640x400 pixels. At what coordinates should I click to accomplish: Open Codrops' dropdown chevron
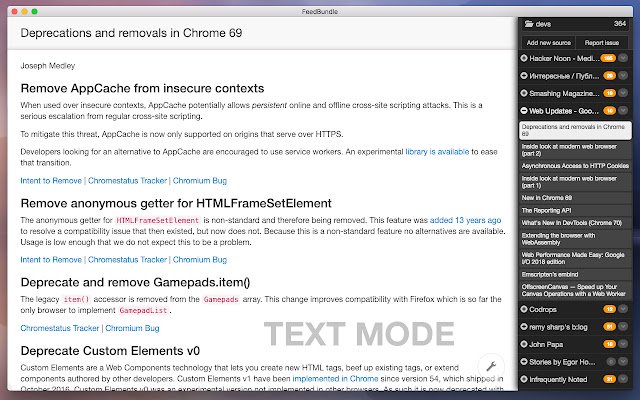tap(623, 309)
